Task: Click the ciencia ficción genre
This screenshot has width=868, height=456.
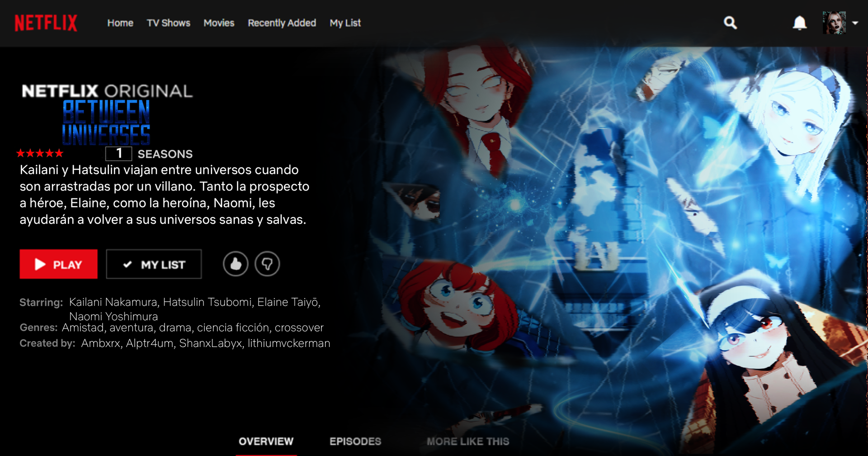Action: point(233,328)
